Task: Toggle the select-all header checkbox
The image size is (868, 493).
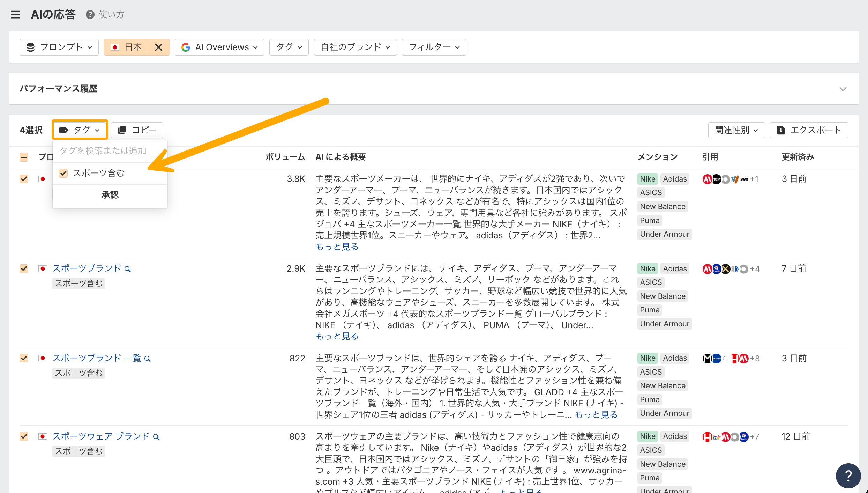Action: [x=24, y=157]
